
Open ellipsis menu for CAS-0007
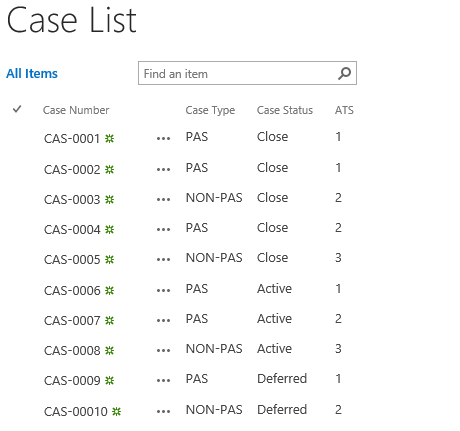point(163,320)
